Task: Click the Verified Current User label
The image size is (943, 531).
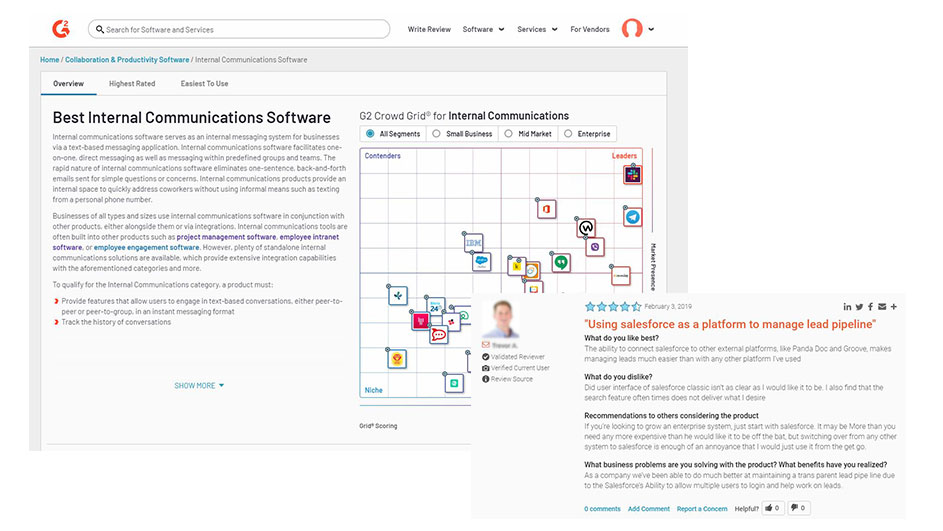Action: pyautogui.click(x=520, y=367)
